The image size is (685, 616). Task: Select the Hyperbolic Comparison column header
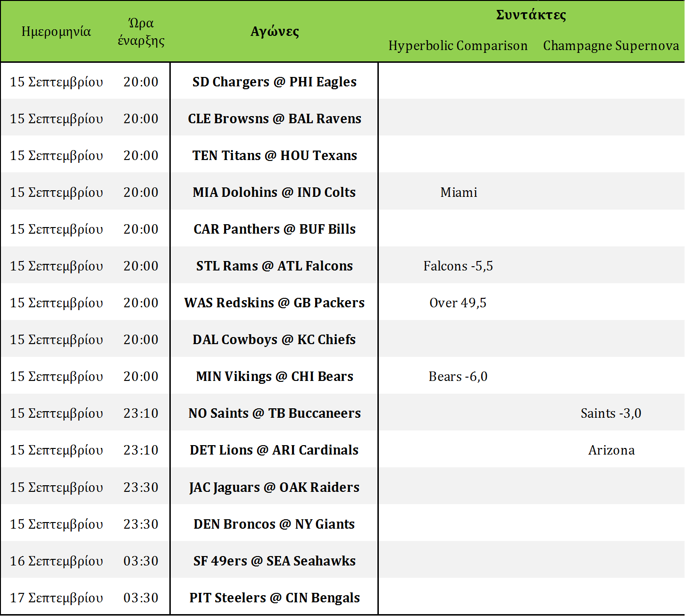point(458,46)
